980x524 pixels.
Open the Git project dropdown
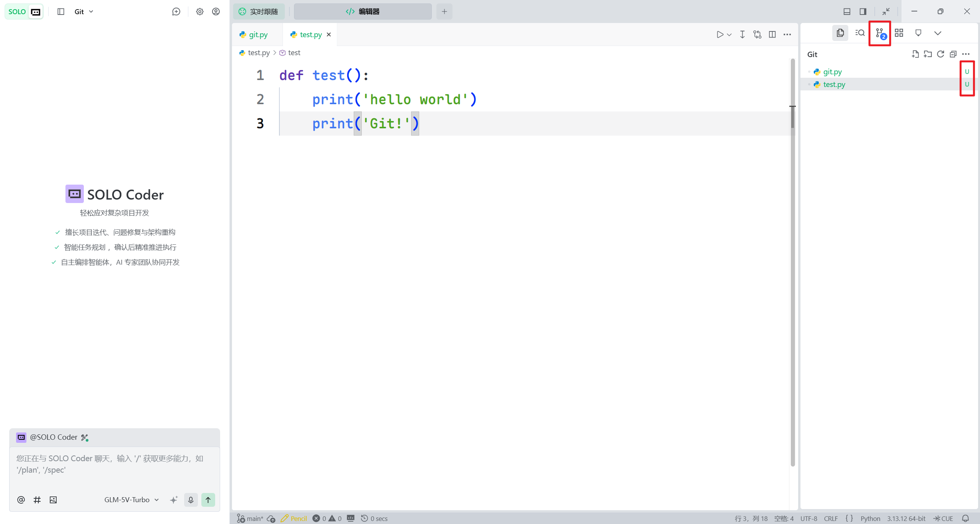click(x=83, y=11)
